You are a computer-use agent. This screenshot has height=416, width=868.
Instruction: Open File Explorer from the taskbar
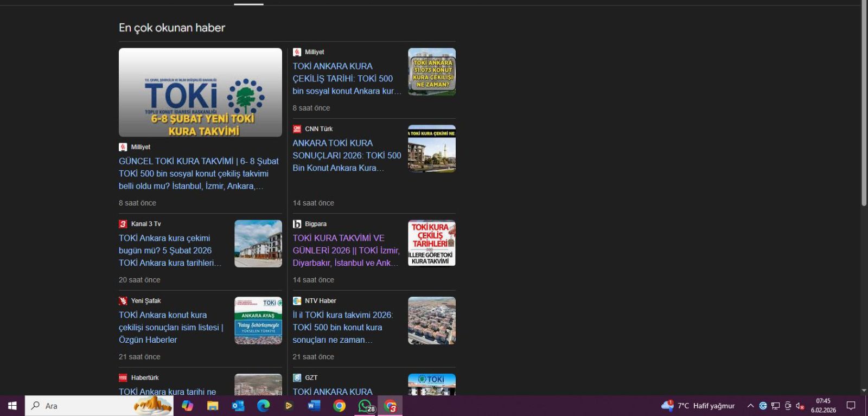213,406
